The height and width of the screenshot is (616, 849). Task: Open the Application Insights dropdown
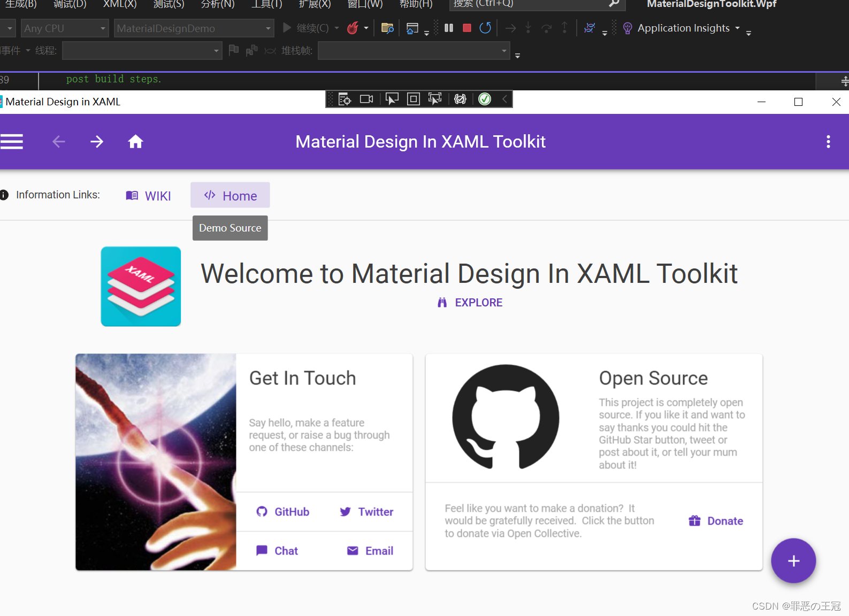pyautogui.click(x=737, y=28)
